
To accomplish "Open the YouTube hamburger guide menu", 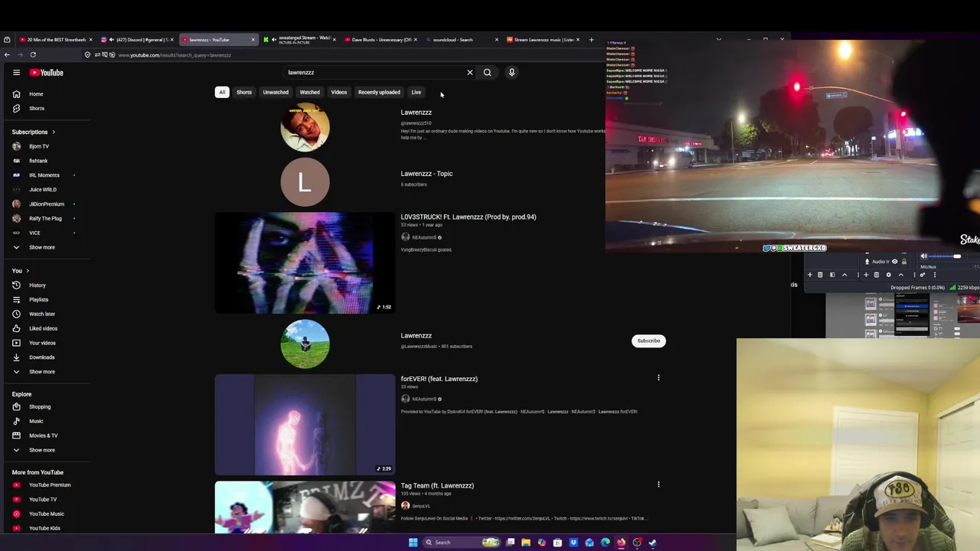I will point(16,73).
